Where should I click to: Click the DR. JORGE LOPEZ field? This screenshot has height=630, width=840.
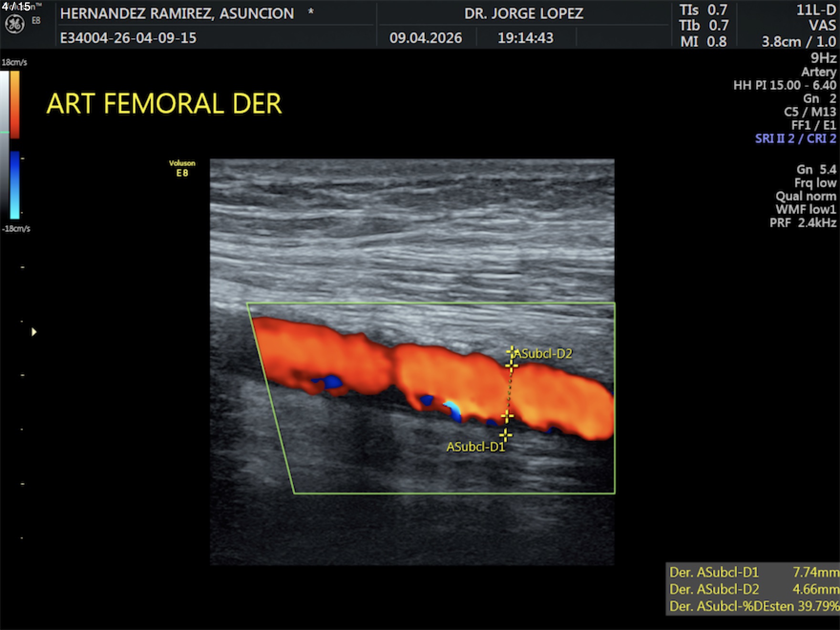524,13
